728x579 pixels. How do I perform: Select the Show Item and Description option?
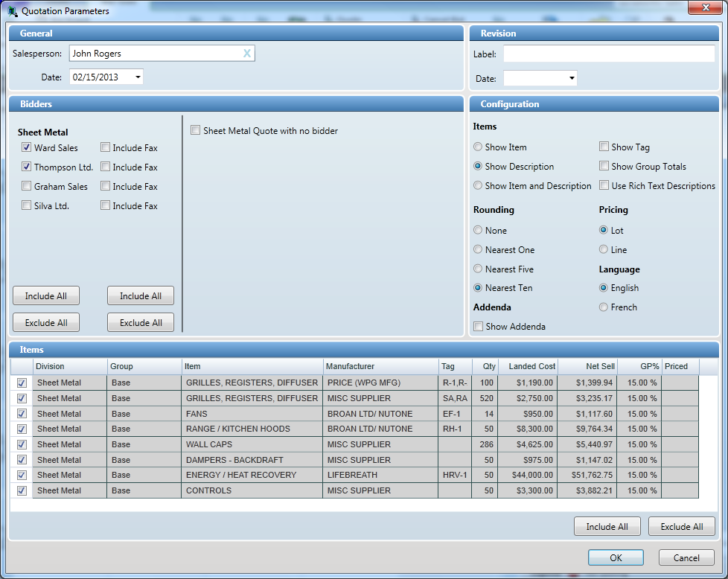click(x=478, y=186)
